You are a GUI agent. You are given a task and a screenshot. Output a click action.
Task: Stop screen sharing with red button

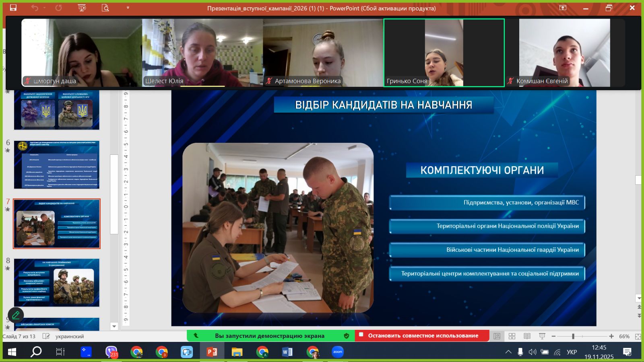(x=422, y=335)
